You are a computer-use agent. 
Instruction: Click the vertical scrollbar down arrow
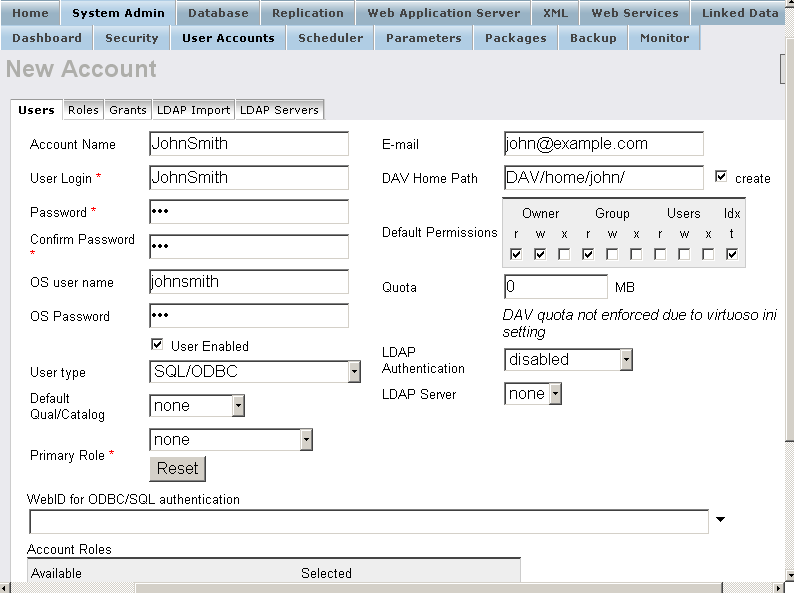pyautogui.click(x=789, y=576)
